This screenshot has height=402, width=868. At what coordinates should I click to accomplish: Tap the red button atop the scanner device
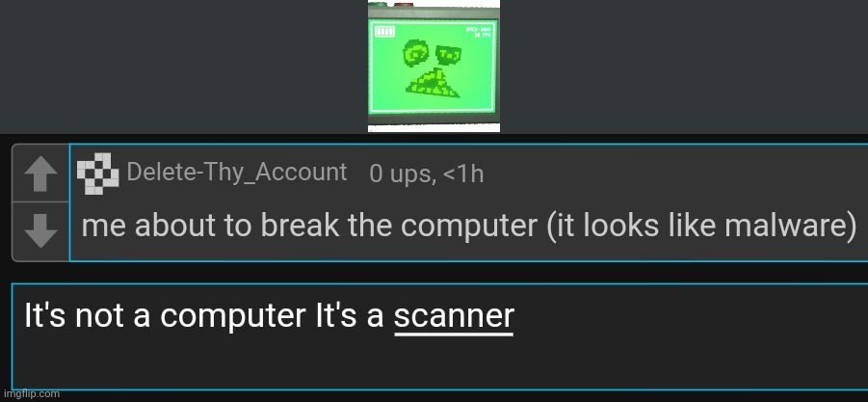tap(404, 4)
